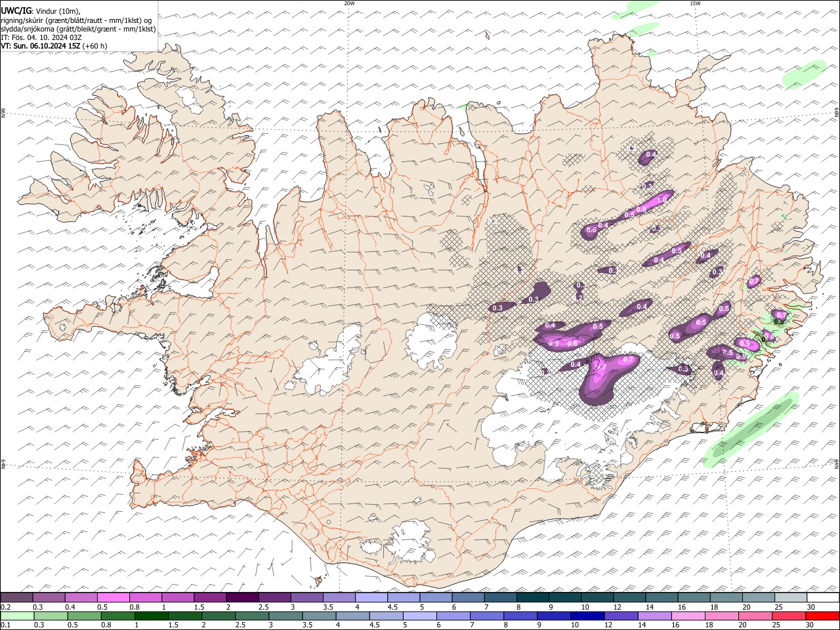Pick the lavender top-row 4 swatch

tap(371, 597)
